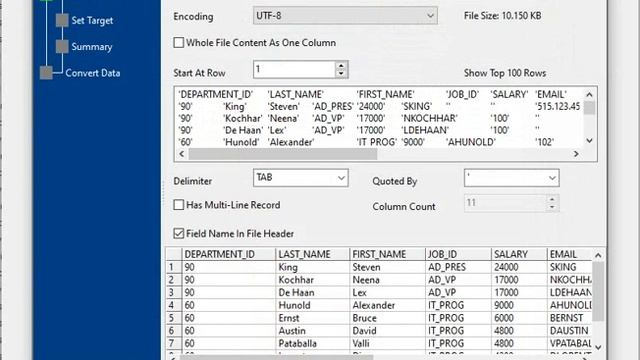
Task: Uncheck Field Name In File Header
Action: [179, 233]
